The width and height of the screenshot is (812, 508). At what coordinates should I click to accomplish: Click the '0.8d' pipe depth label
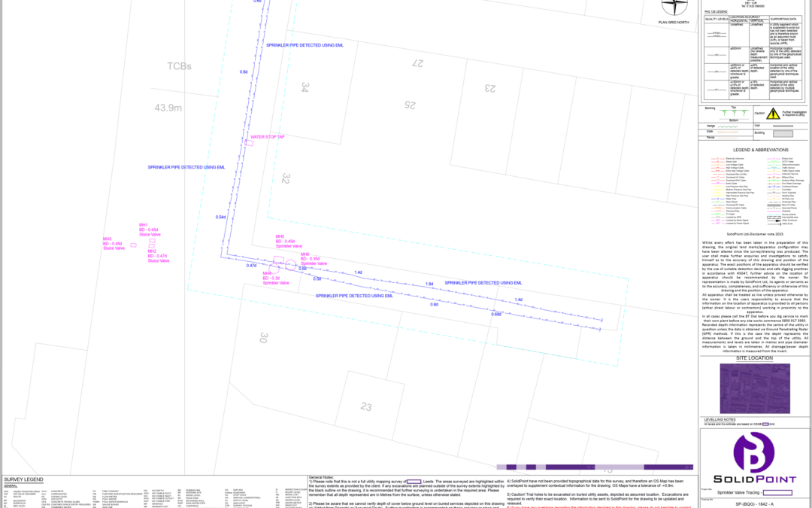click(434, 304)
